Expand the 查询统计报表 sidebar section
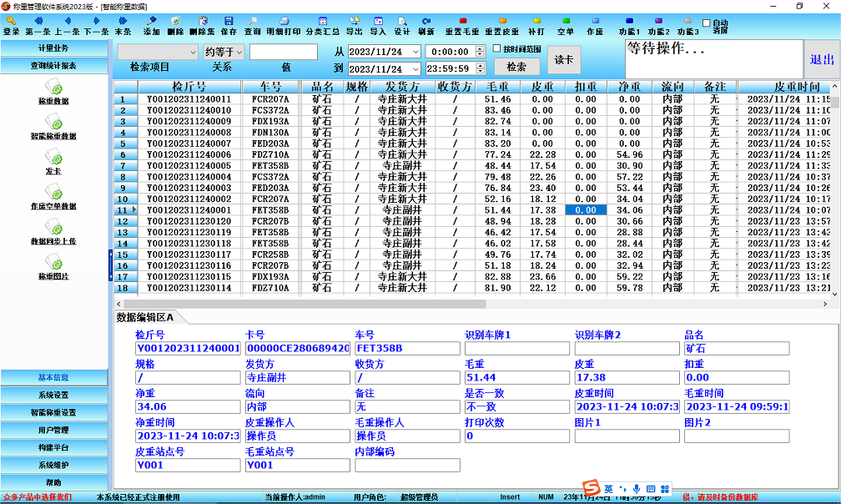The height and width of the screenshot is (504, 841). point(53,66)
